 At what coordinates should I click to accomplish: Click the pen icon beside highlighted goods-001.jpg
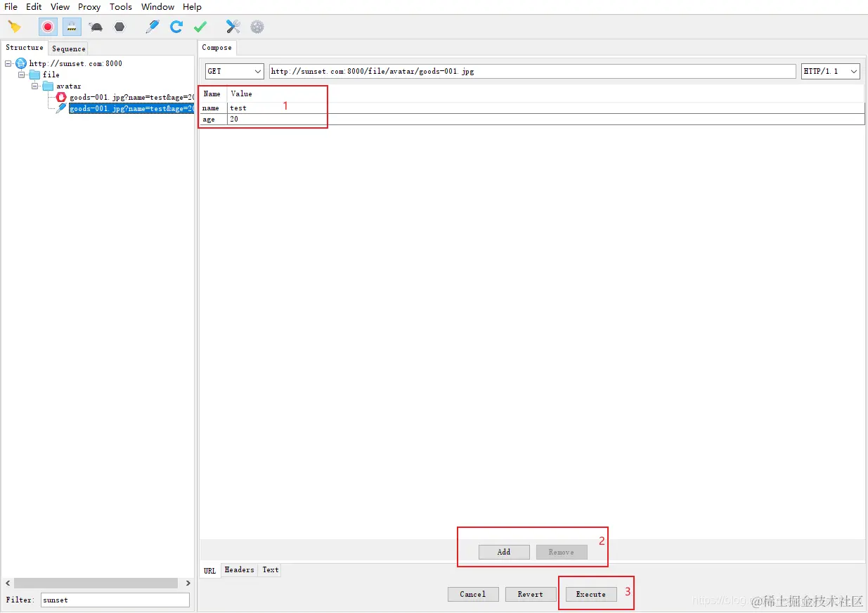click(x=61, y=108)
